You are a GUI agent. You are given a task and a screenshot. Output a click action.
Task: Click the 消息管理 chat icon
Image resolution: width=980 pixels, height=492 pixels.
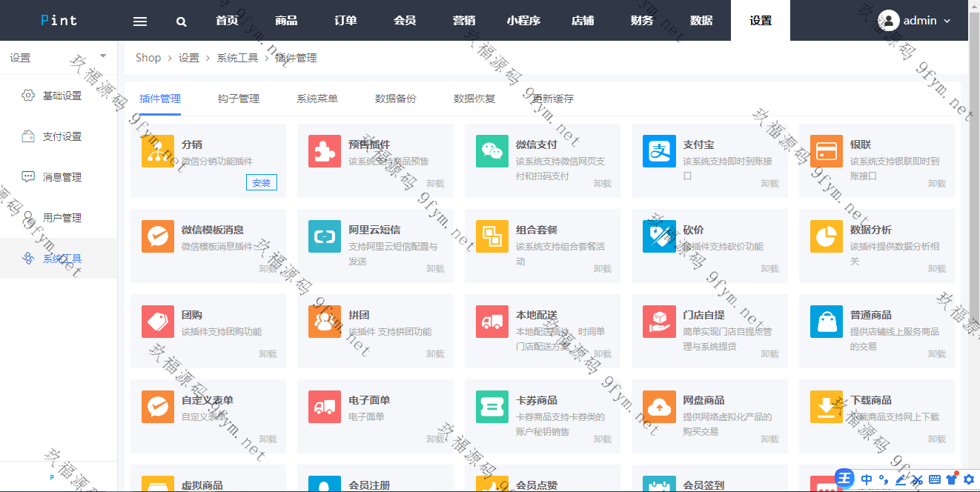28,177
